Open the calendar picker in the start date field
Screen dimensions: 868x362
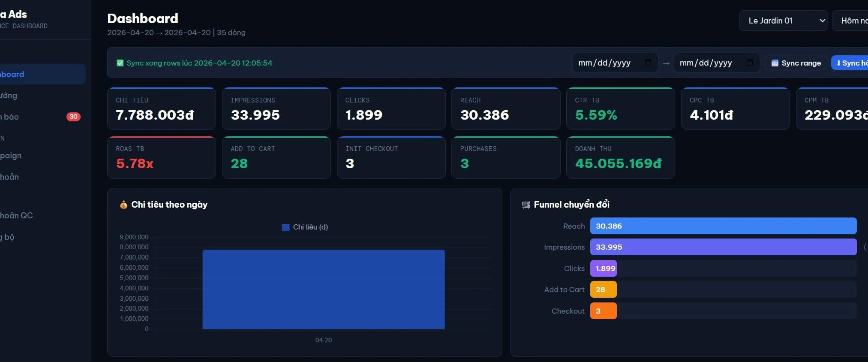648,63
